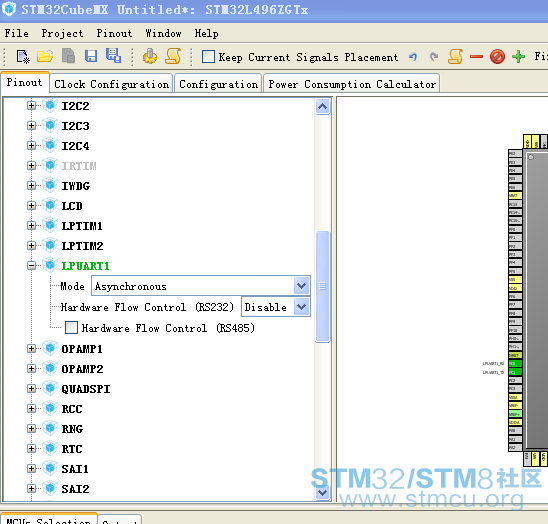Viewport: 548px width, 524px height.
Task: Open an existing project with the folder icon
Action: pos(45,56)
